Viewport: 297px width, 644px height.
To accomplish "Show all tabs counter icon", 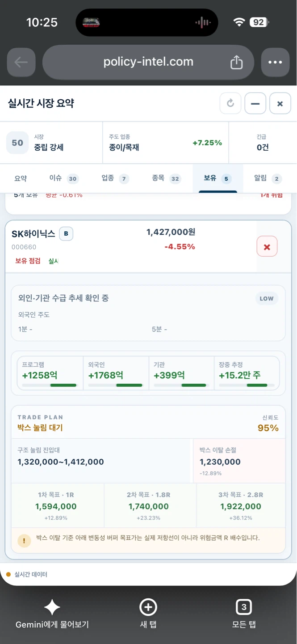I will point(244,607).
